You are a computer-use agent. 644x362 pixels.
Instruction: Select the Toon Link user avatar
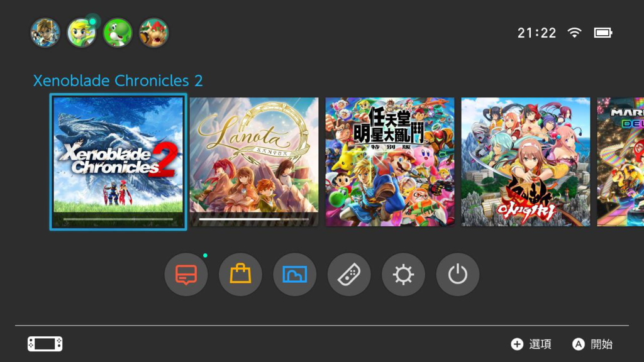point(81,33)
